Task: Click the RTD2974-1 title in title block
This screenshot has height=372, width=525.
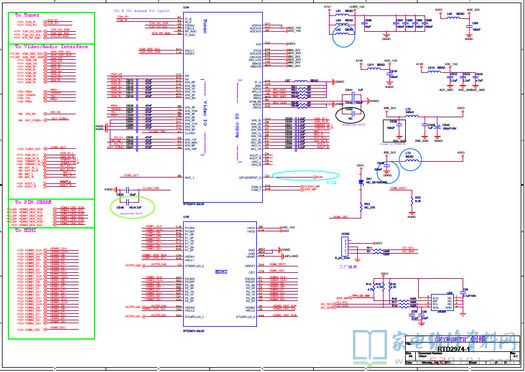Action: 453,350
